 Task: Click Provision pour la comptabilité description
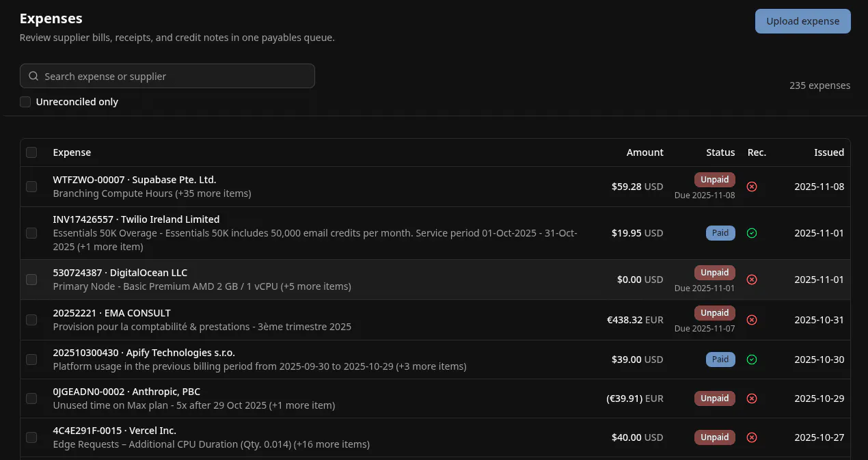point(202,327)
